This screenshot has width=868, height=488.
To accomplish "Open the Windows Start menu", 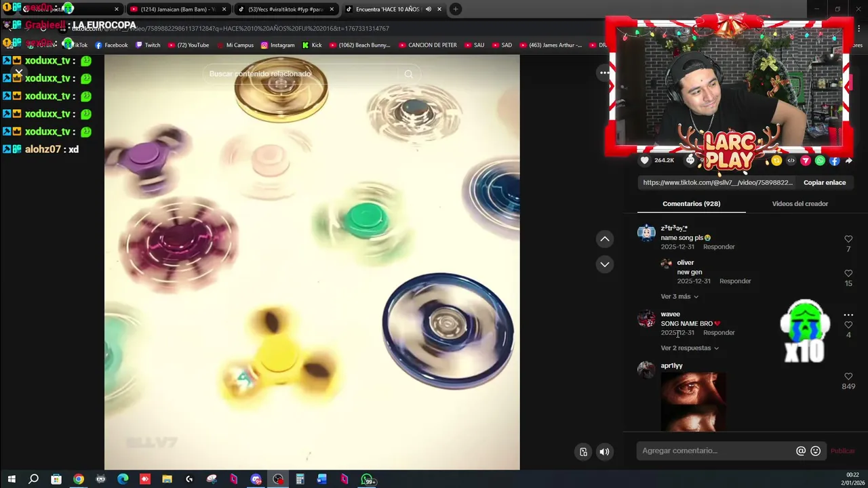I will (x=12, y=479).
